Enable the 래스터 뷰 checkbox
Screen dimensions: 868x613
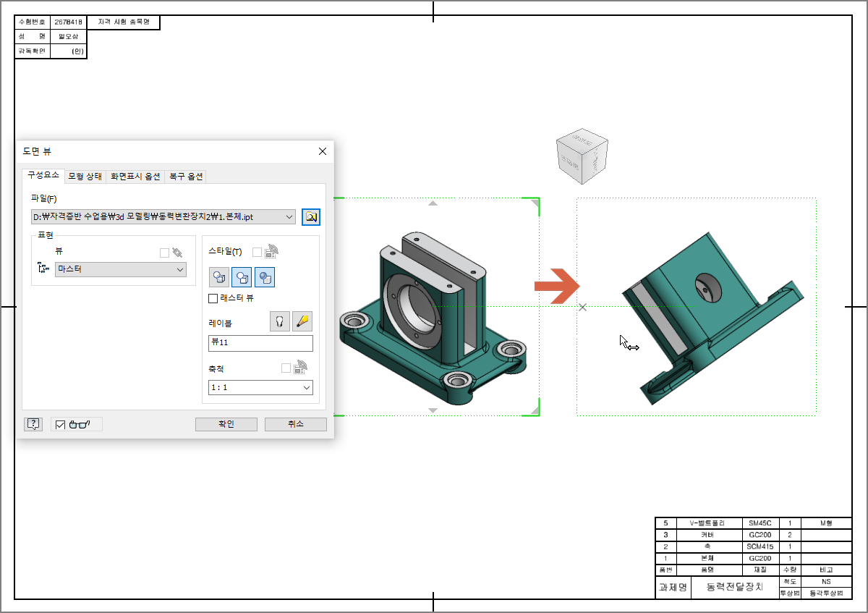click(x=213, y=298)
